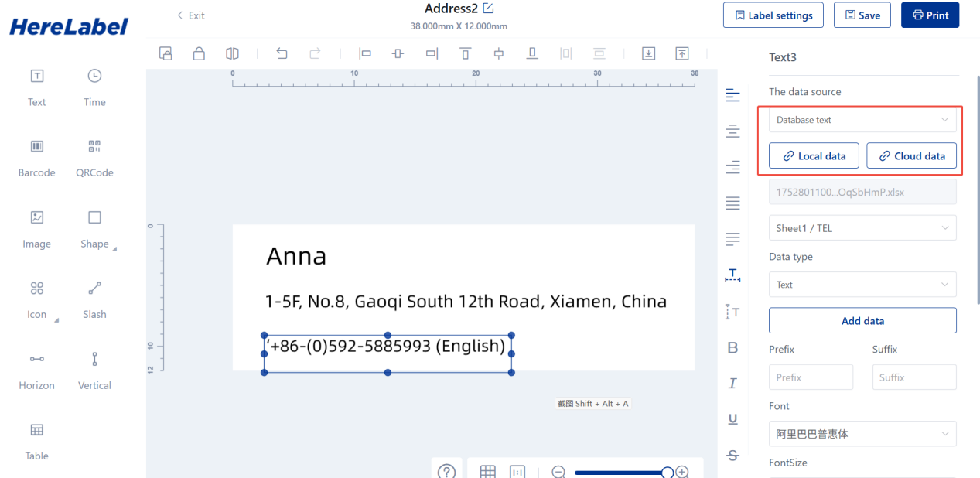Image resolution: width=980 pixels, height=478 pixels.
Task: Expand the Data type dropdown showing Text
Action: (862, 284)
